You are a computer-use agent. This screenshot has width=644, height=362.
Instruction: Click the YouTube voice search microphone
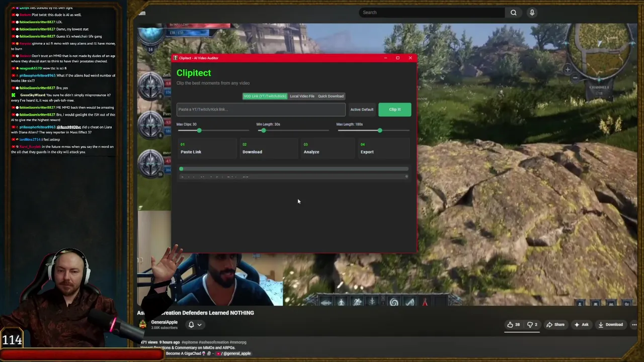(532, 13)
